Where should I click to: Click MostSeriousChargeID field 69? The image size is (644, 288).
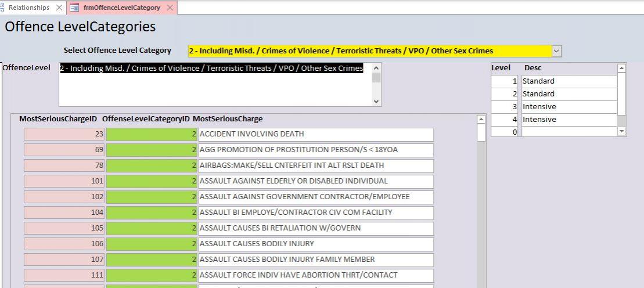click(x=64, y=150)
